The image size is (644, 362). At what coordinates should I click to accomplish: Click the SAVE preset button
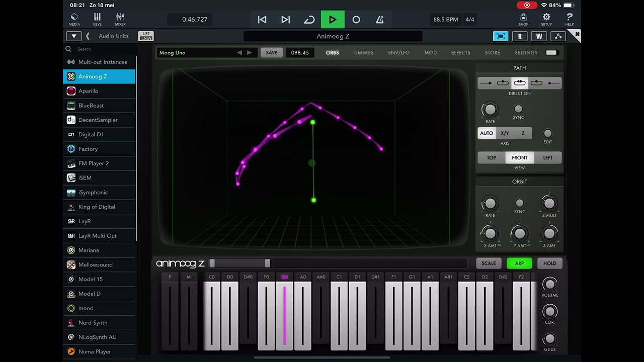272,53
